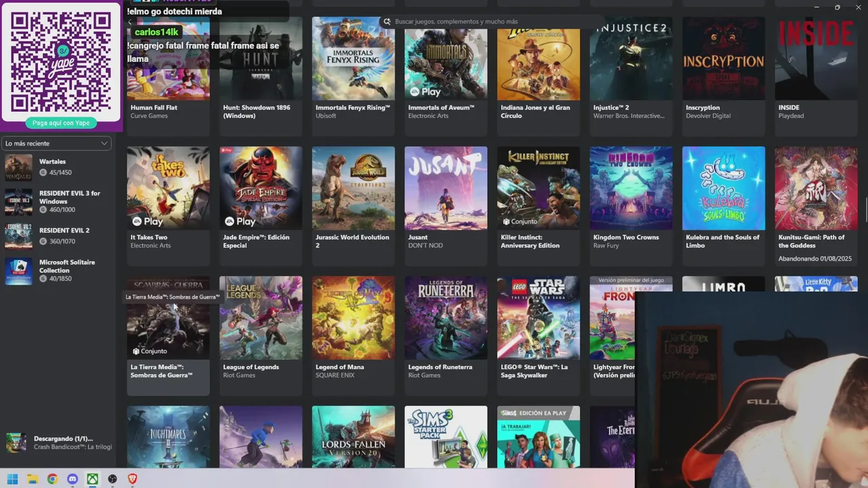The image size is (868, 488).
Task: Click the SQUARE ENIX publisher text
Action: (335, 375)
